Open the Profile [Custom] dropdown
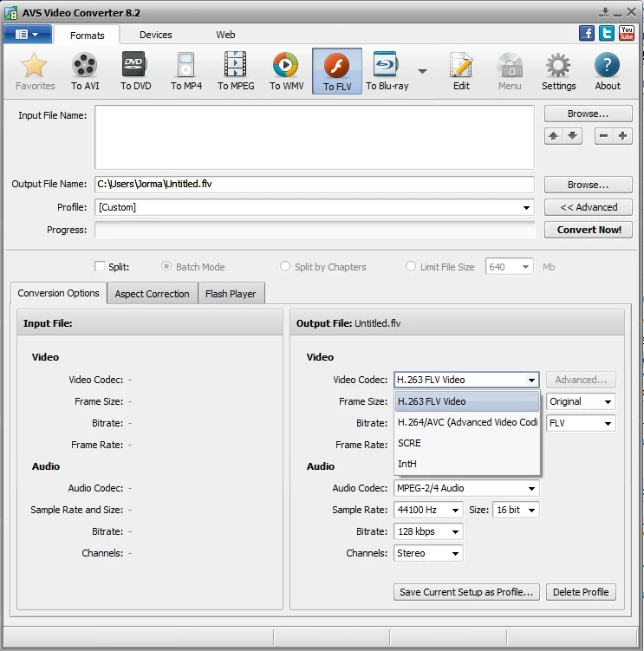644x651 pixels. click(x=315, y=207)
